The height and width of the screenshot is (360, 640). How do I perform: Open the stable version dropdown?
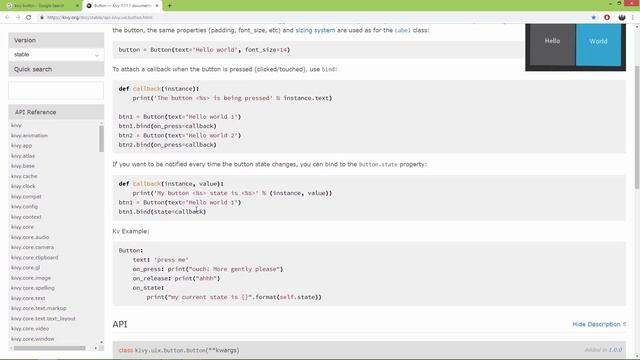coord(56,55)
